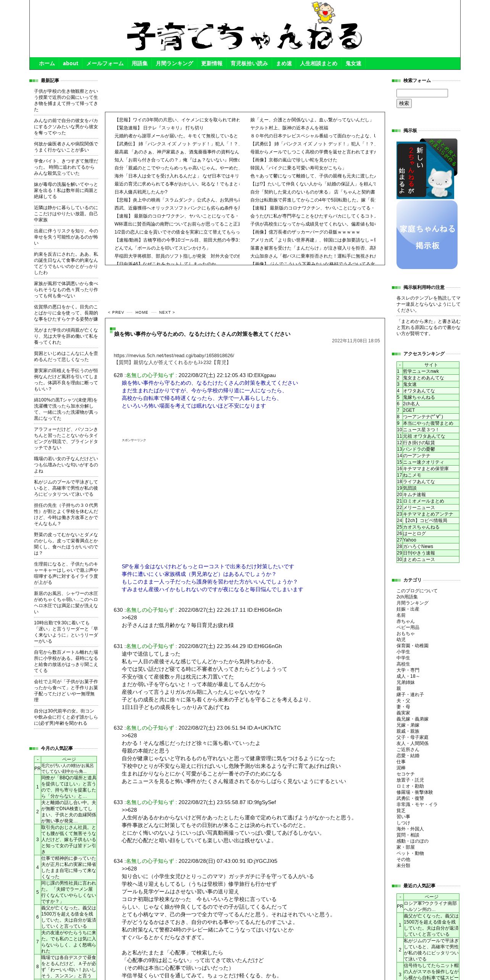Viewport: 490px width, 980px height.
Task: Click poster name on post 632
Action: click(x=150, y=728)
